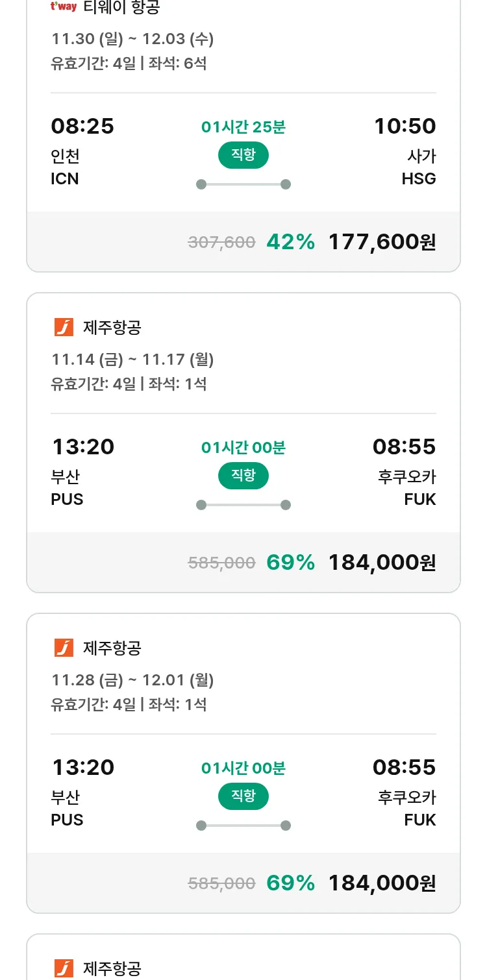Click the t'way airline logo

[x=64, y=6]
